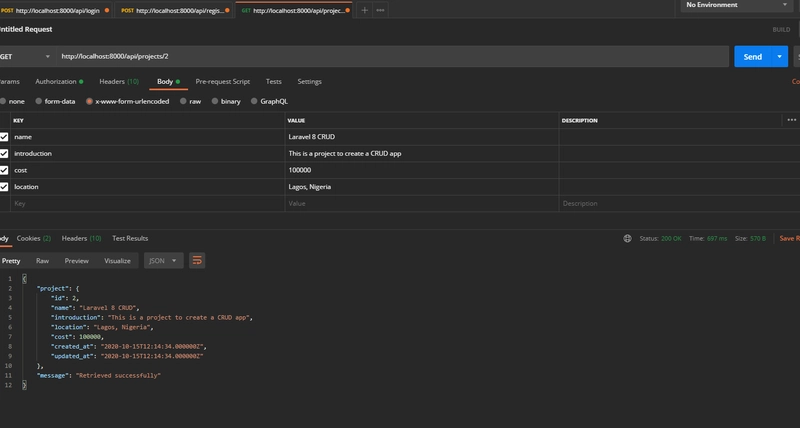
Task: Uncheck the introduction parameter checkbox
Action: click(4, 154)
